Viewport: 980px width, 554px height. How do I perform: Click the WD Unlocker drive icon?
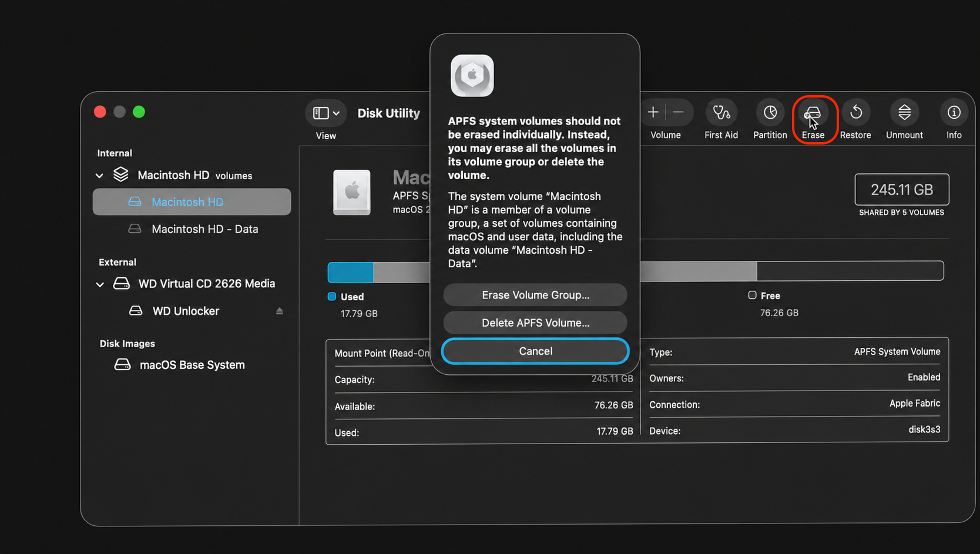(x=136, y=310)
